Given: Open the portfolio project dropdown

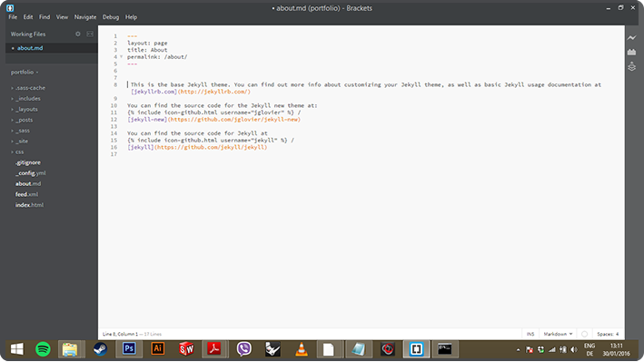Looking at the screenshot, I should tap(25, 73).
